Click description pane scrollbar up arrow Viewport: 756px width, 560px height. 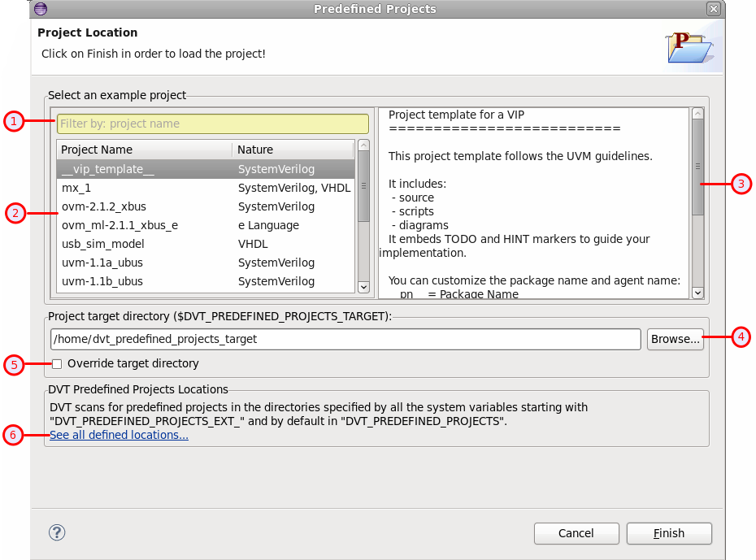coord(697,115)
